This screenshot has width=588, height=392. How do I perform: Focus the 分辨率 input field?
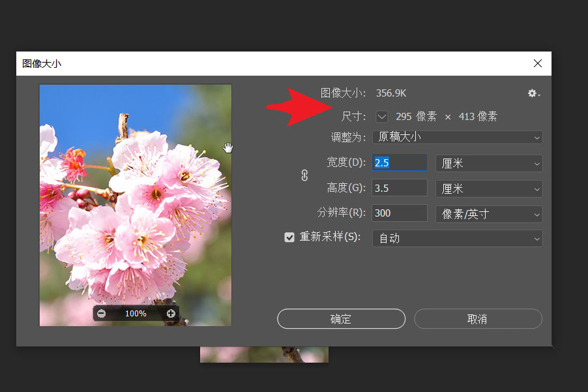tap(400, 213)
